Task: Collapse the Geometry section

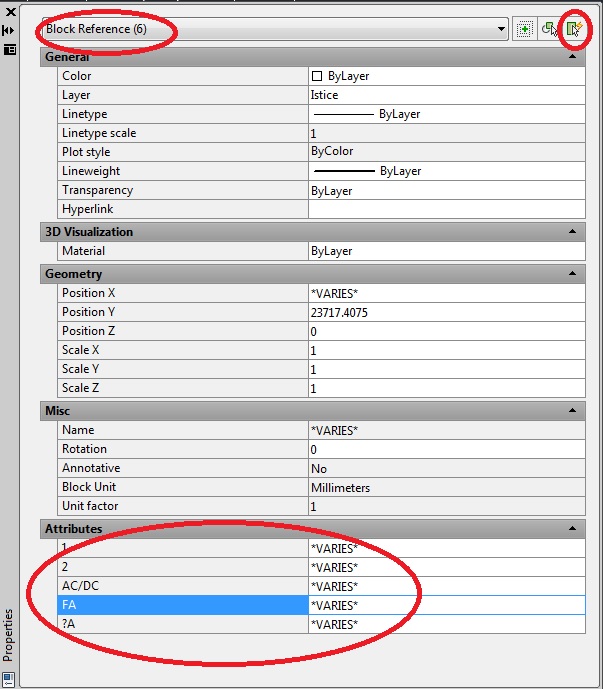Action: point(573,274)
